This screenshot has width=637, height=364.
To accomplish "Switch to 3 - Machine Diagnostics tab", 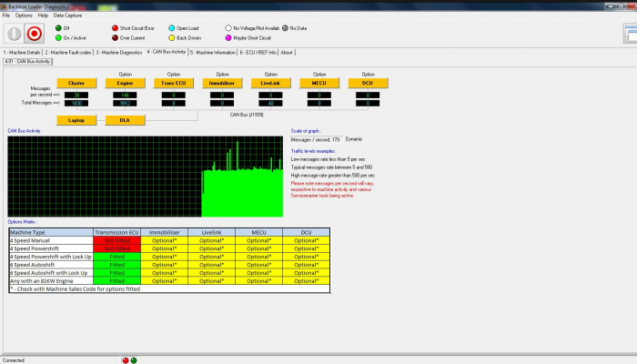I will 119,53.
